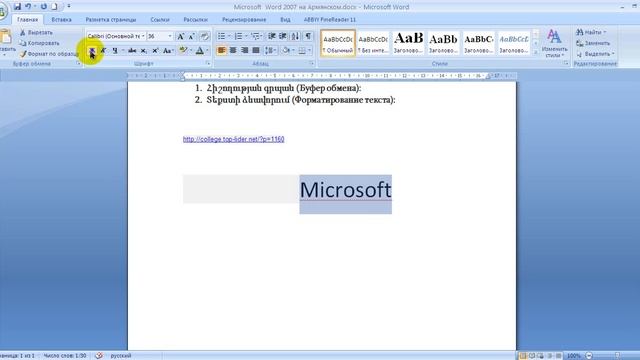Switch to the Вставка tab

coord(62,20)
